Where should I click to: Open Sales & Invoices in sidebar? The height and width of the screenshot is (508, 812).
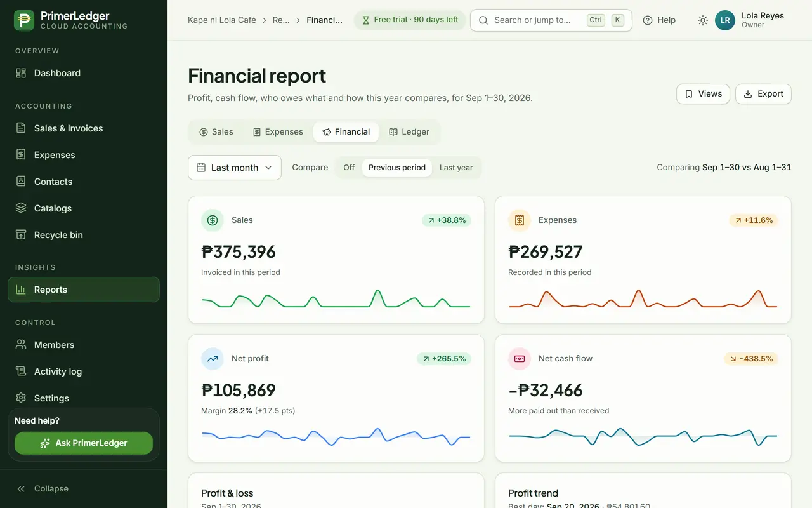coord(84,128)
